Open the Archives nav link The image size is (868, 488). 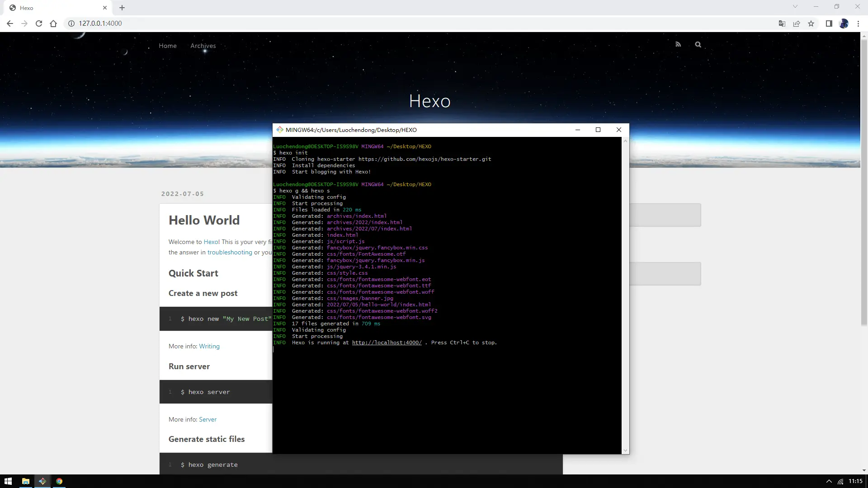[x=203, y=46]
